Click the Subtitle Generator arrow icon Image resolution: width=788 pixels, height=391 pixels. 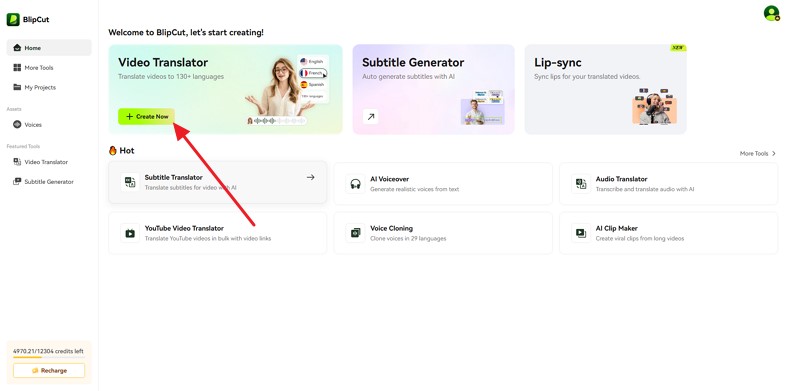coord(370,117)
